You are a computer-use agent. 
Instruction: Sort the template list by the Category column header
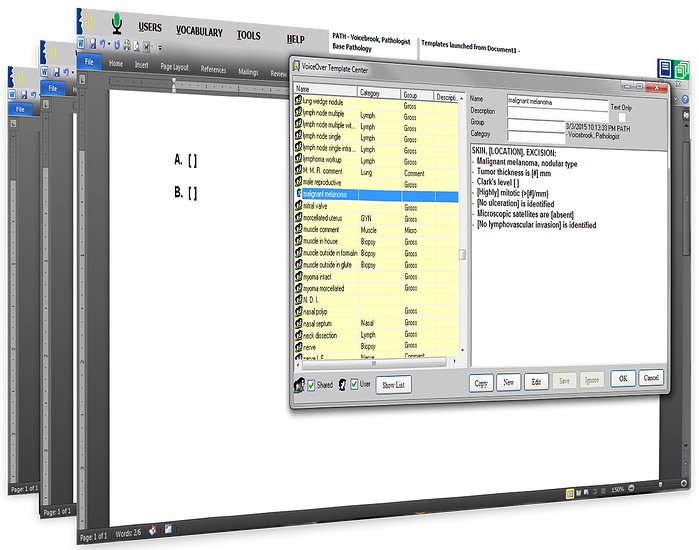379,92
